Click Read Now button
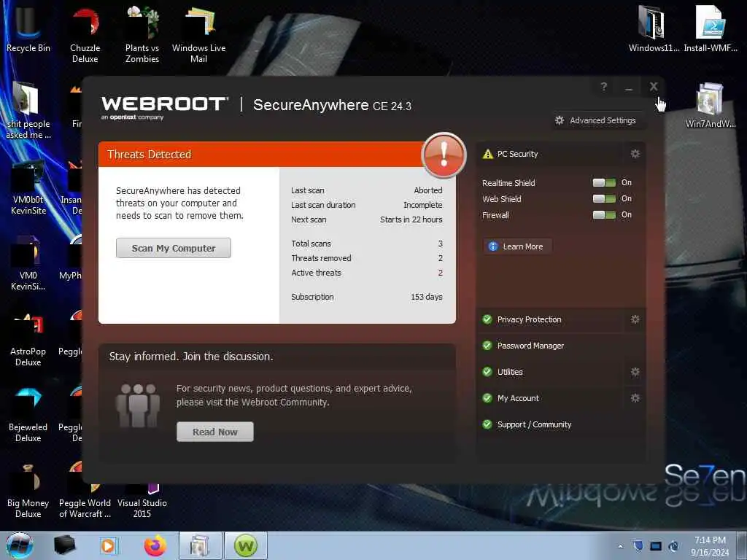 [x=215, y=432]
